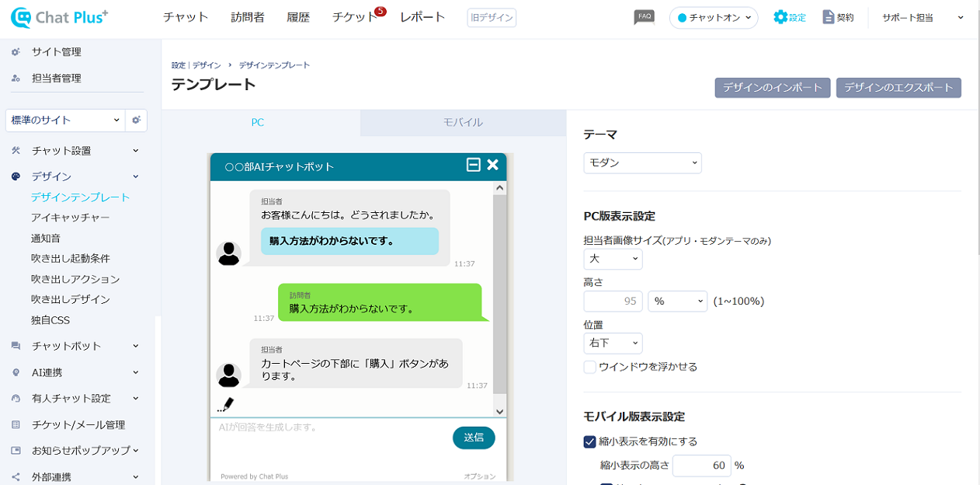Open the テーマ dropdown showing モダン
980x485 pixels.
point(642,163)
